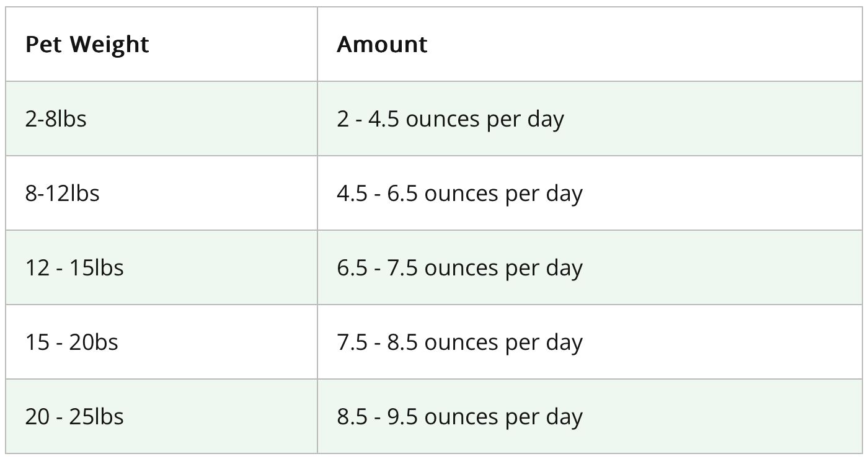Click the Amount column header
Image resolution: width=868 pixels, height=464 pixels.
[382, 45]
